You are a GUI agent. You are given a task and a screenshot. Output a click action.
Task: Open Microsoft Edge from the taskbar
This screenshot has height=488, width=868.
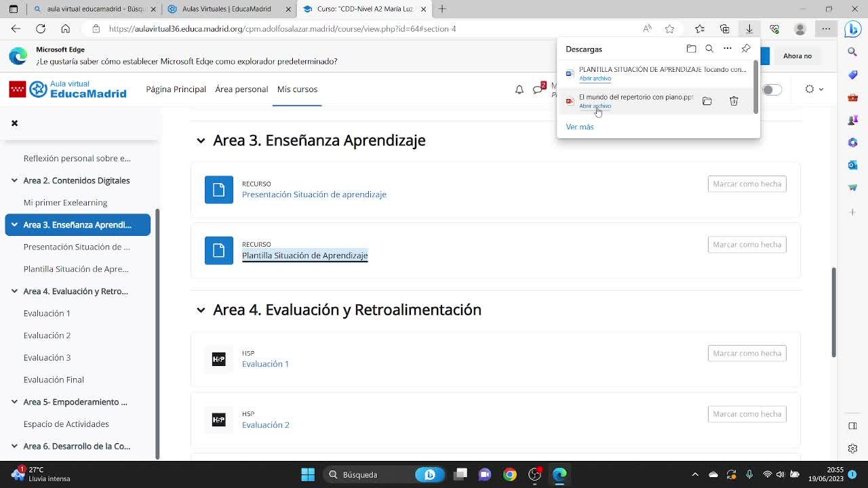(x=559, y=474)
